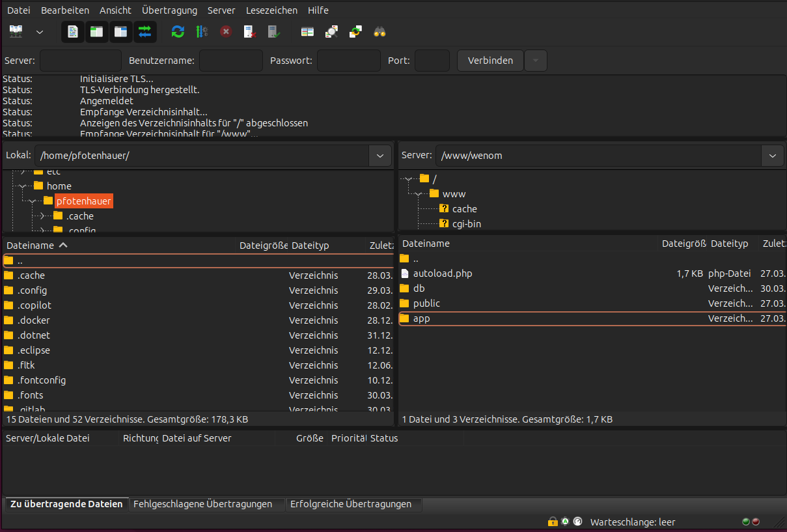
Task: Open the local path history dropdown
Action: tap(380, 156)
